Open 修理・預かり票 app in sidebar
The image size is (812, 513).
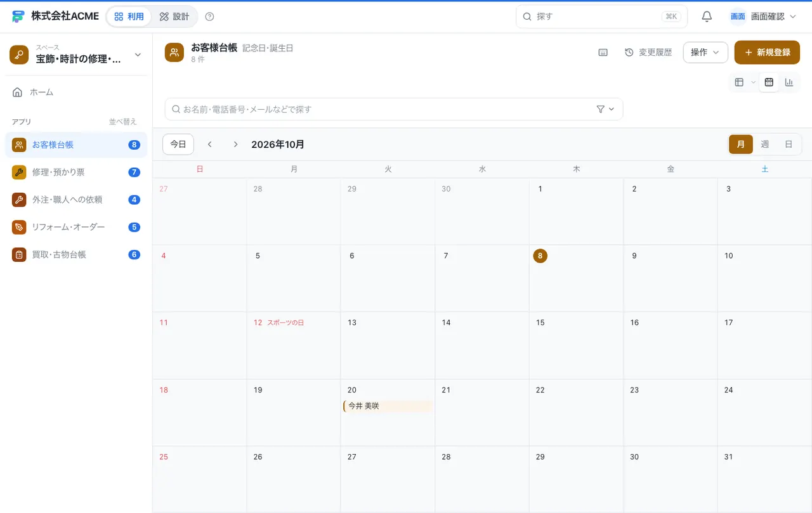[76, 172]
